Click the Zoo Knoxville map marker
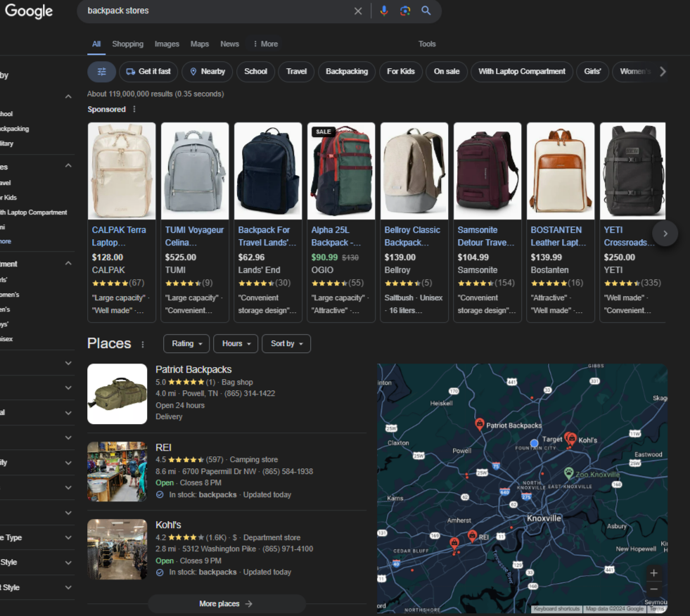 coord(568,473)
